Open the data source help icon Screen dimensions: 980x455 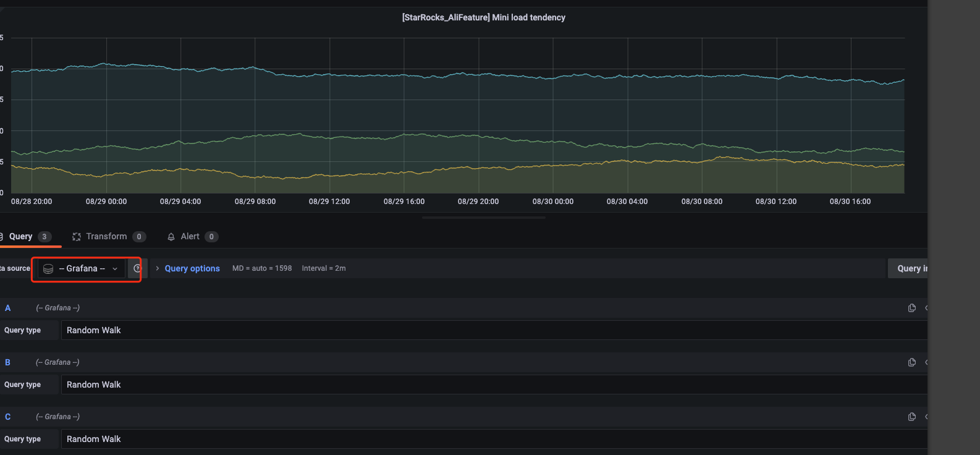[x=137, y=268]
